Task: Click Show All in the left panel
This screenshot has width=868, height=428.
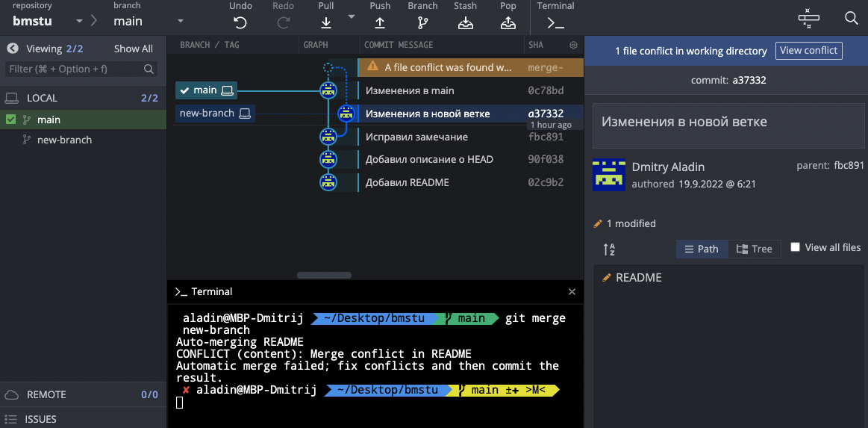Action: click(x=133, y=49)
